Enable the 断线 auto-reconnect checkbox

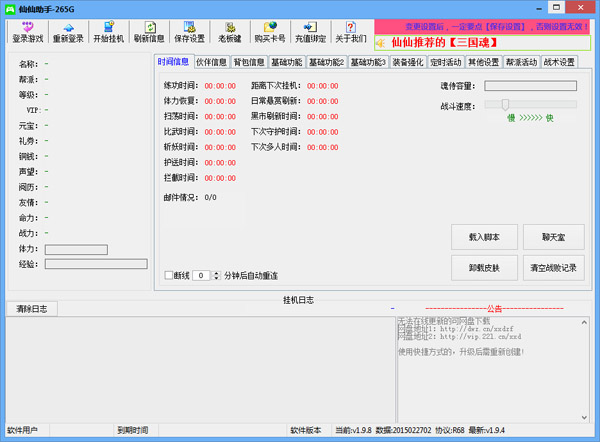[x=169, y=275]
